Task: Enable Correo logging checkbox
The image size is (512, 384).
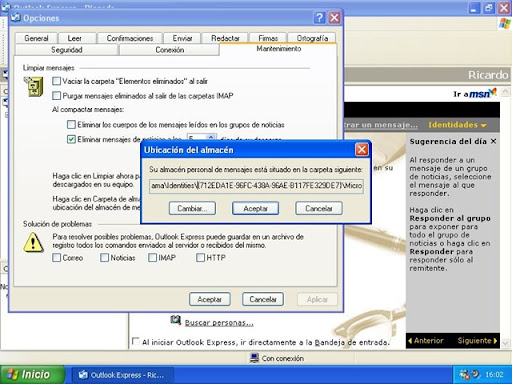Action: (x=57, y=258)
